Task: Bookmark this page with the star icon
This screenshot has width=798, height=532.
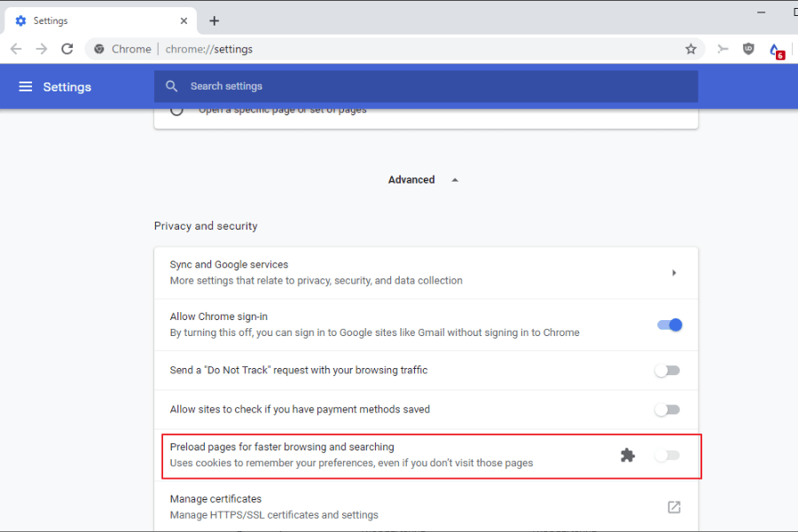Action: [x=691, y=49]
